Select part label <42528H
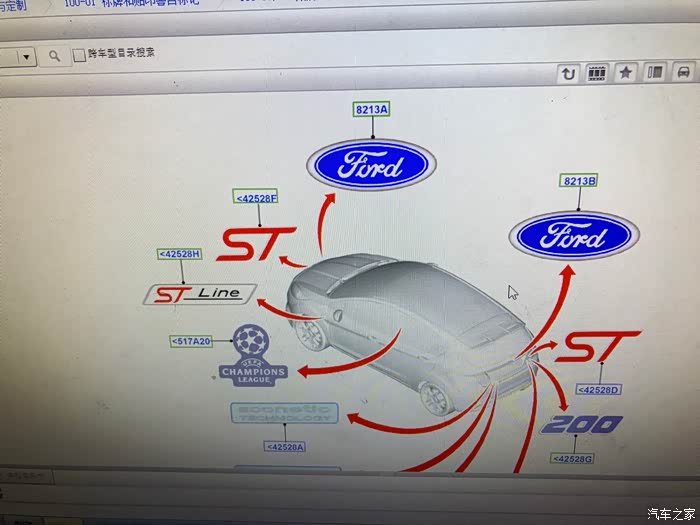 (180, 254)
